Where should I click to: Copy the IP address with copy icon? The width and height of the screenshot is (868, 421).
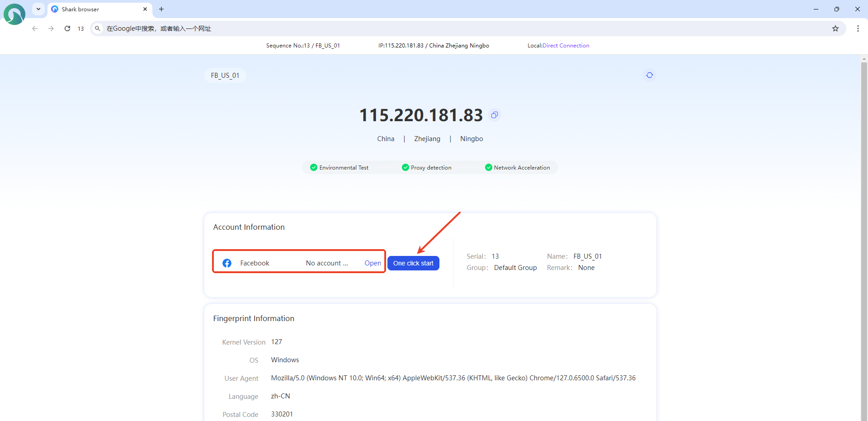click(x=495, y=115)
